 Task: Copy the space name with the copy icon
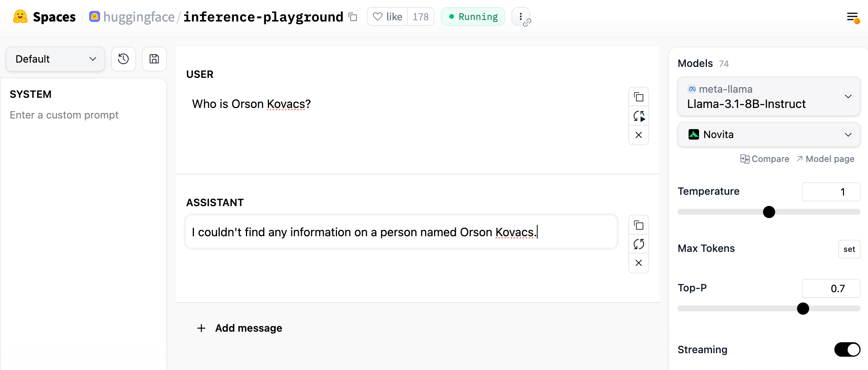click(x=353, y=17)
